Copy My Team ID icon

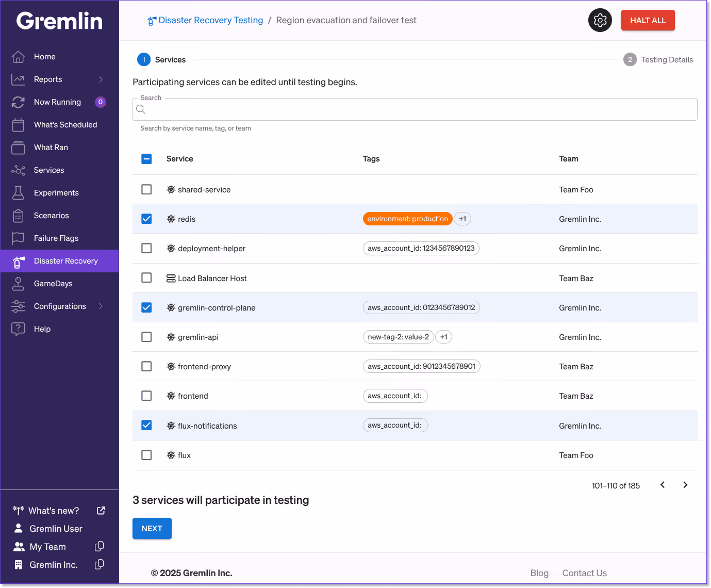point(100,546)
